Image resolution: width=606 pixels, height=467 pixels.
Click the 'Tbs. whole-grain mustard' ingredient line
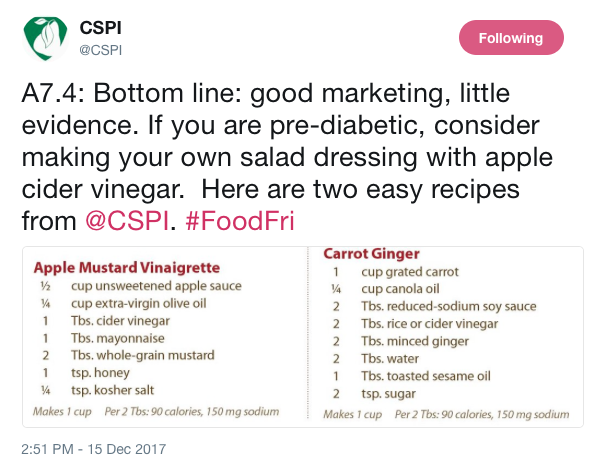tap(143, 355)
